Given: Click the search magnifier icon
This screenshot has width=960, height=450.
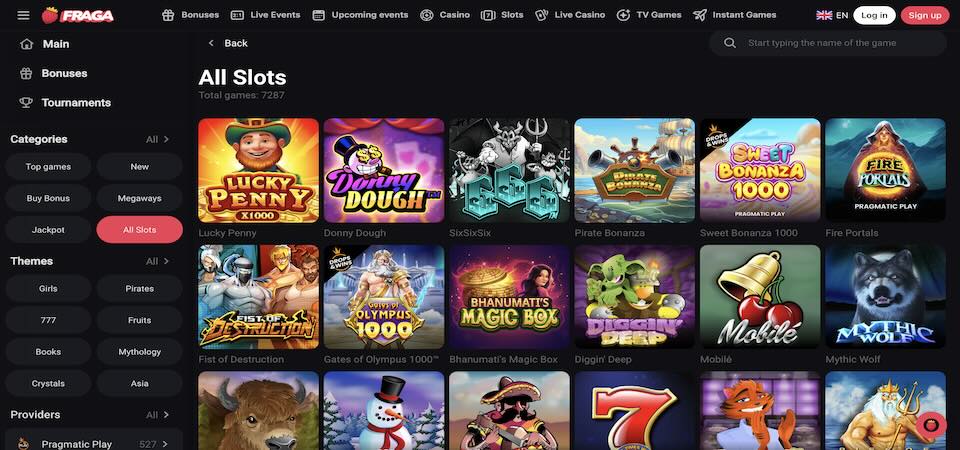Looking at the screenshot, I should tap(730, 43).
